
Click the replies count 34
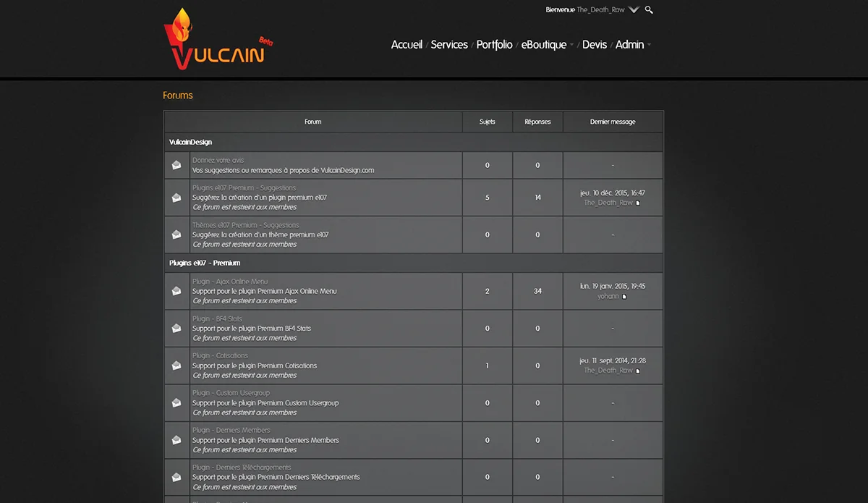click(x=537, y=291)
